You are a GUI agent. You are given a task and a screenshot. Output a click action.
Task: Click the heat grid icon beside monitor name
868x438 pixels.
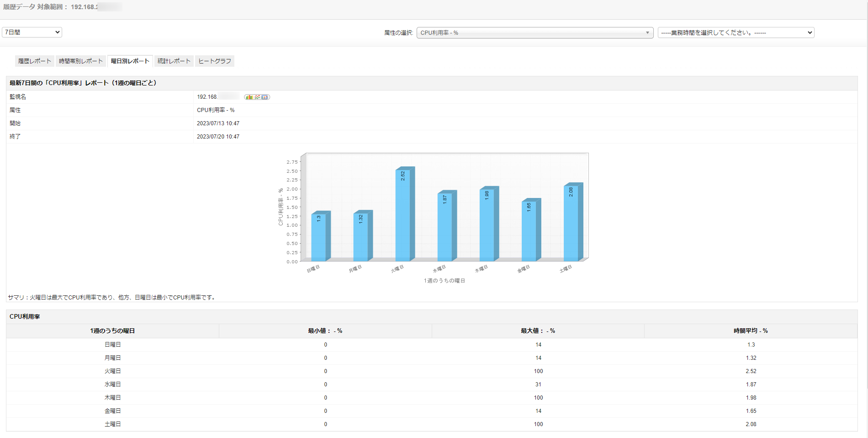click(265, 97)
